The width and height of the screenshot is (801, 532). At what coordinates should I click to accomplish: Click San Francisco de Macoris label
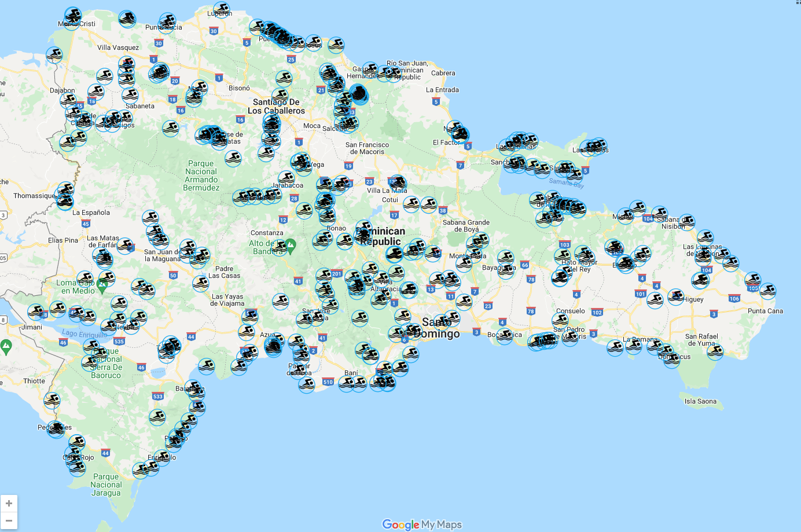click(x=367, y=148)
